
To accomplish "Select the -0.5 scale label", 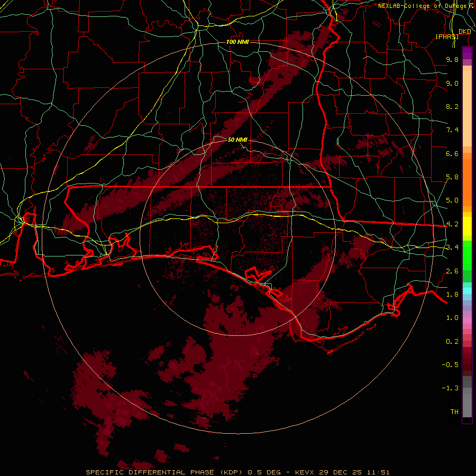I will pyautogui.click(x=450, y=365).
